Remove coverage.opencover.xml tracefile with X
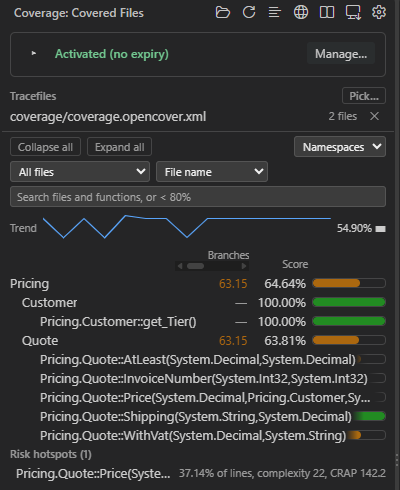This screenshot has height=490, width=400. 374,116
